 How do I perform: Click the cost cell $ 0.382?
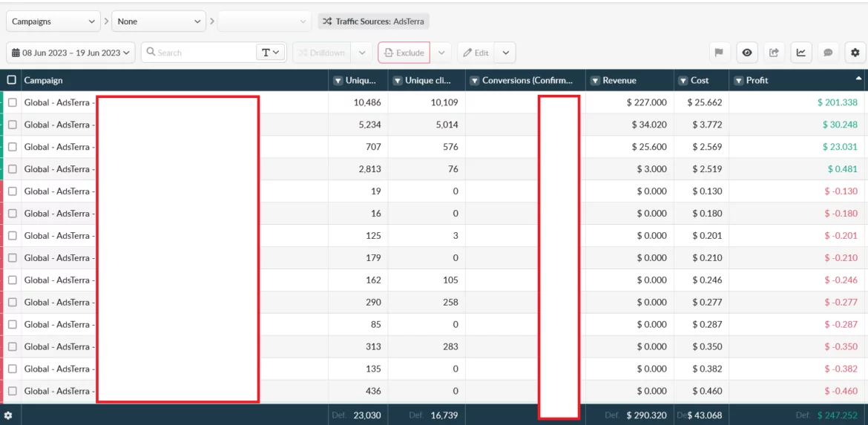(707, 369)
